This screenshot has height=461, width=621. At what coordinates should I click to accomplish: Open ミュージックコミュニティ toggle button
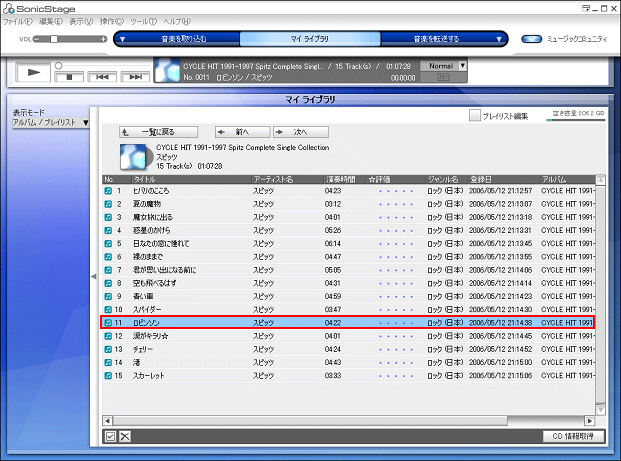(x=531, y=39)
